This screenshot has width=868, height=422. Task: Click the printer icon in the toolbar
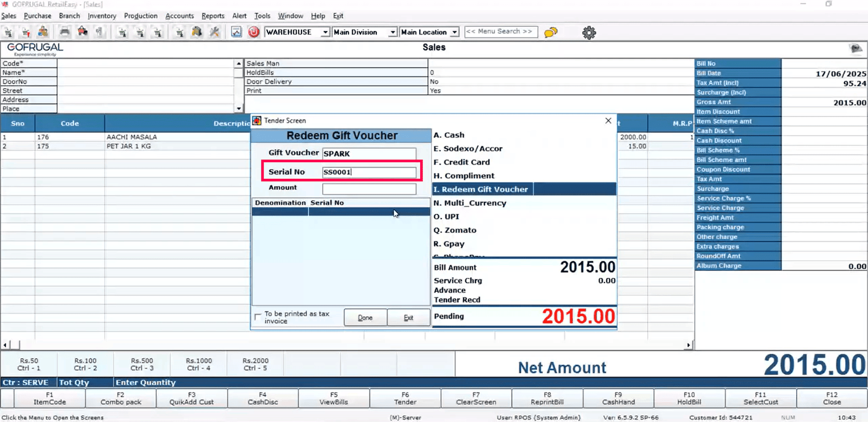(64, 32)
